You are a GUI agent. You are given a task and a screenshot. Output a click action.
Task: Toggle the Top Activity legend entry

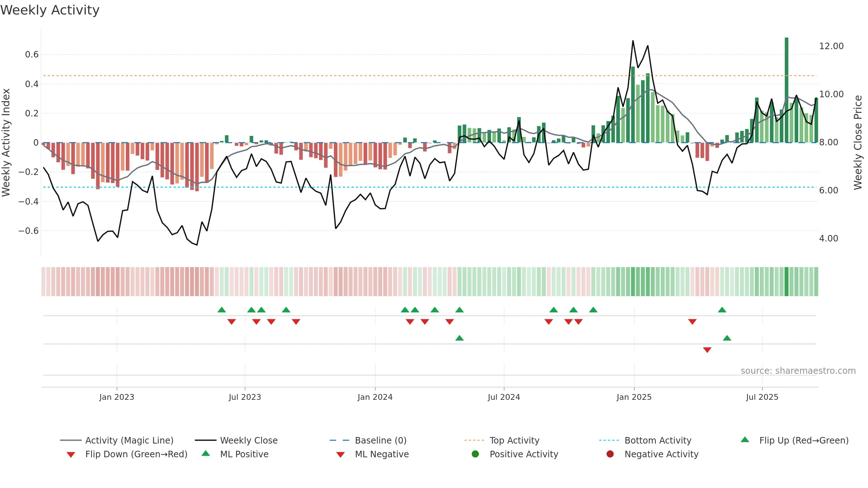click(502, 440)
